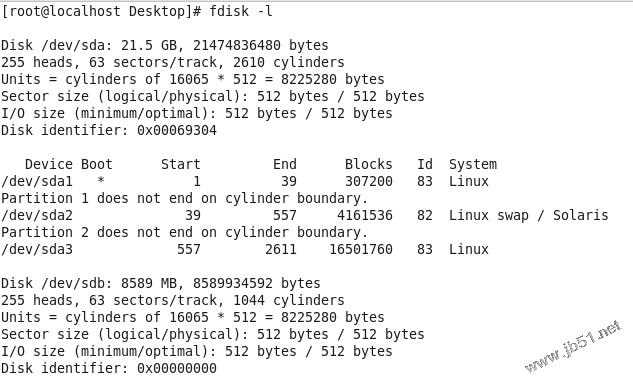
Task: Click the System column header
Action: (473, 165)
